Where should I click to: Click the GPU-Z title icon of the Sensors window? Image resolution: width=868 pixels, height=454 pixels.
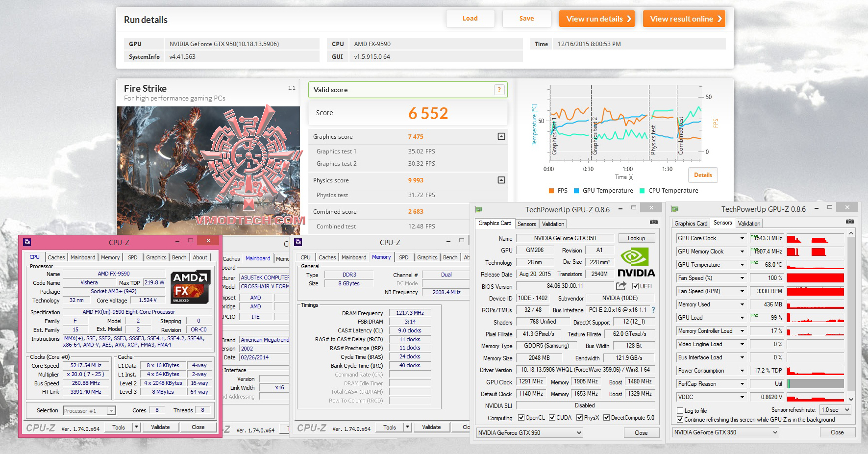click(x=675, y=209)
